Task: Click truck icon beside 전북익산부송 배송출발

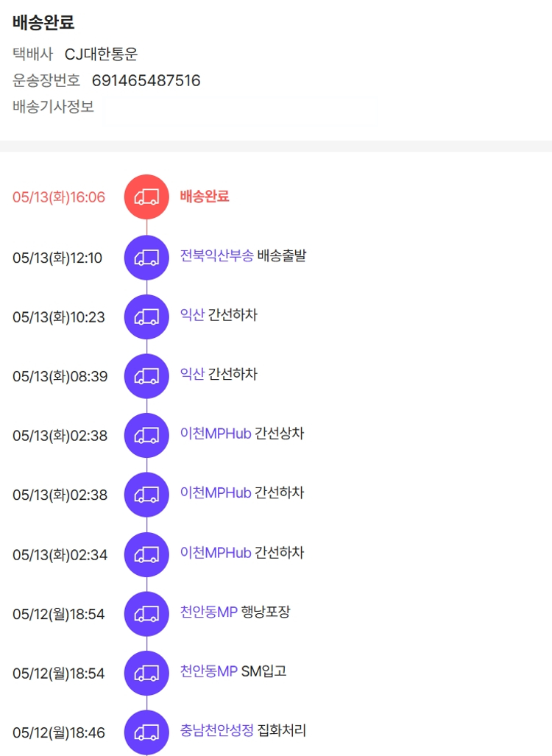Action: tap(146, 257)
